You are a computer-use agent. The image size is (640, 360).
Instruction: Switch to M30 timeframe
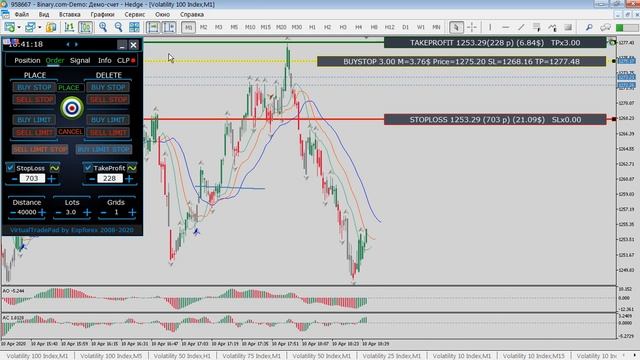pyautogui.click(x=297, y=27)
